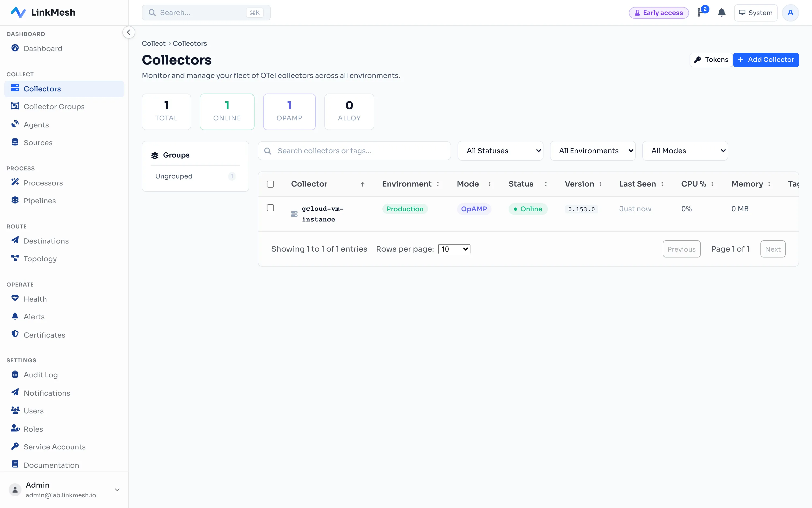Viewport: 812px width, 508px height.
Task: Click the Online status badge
Action: tap(528, 209)
